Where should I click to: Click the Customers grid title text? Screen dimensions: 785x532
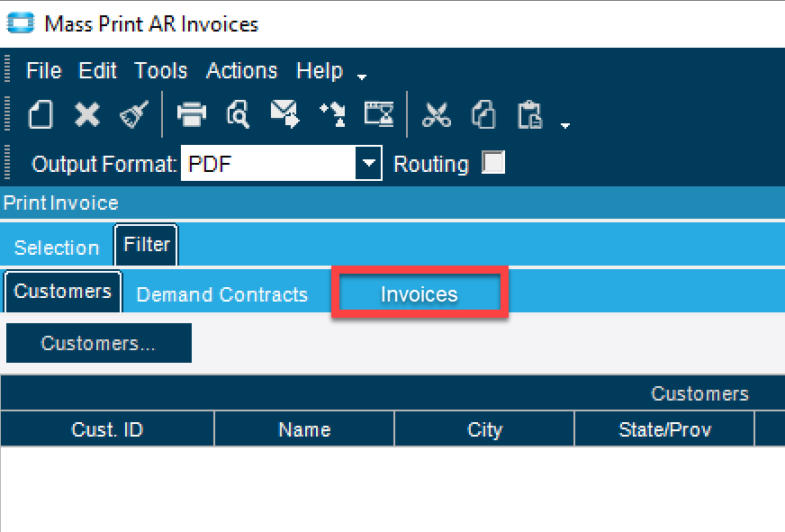[x=699, y=394]
